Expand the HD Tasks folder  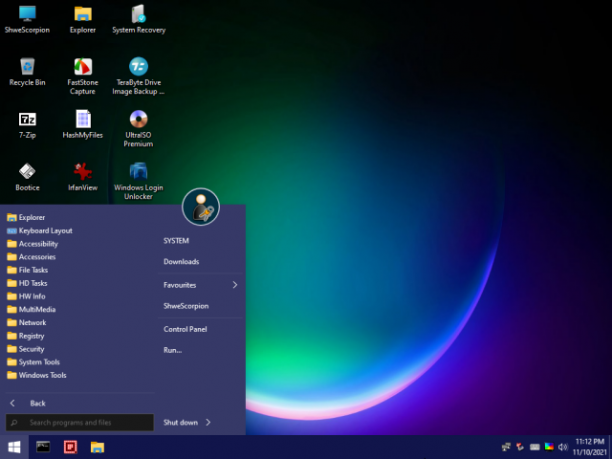click(x=80, y=283)
